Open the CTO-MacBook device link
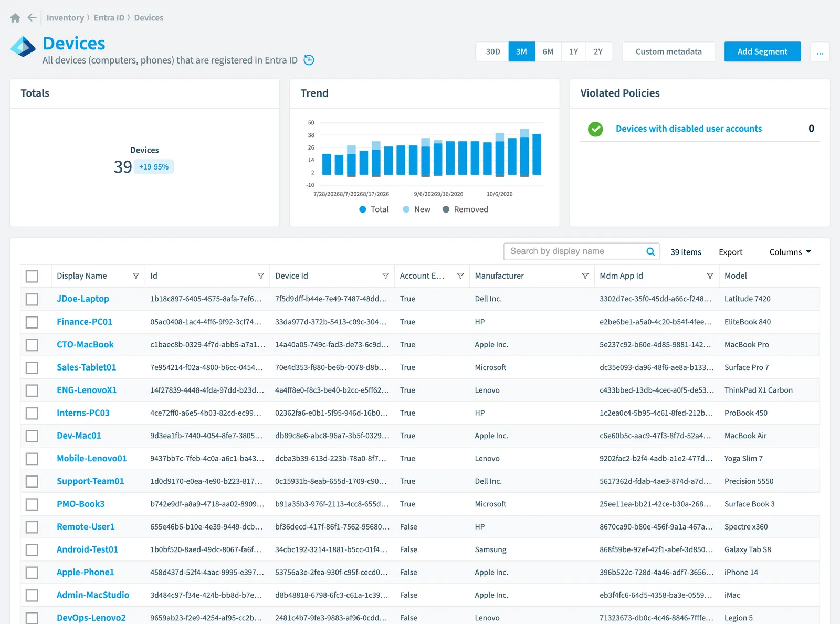This screenshot has width=840, height=624. pos(85,344)
